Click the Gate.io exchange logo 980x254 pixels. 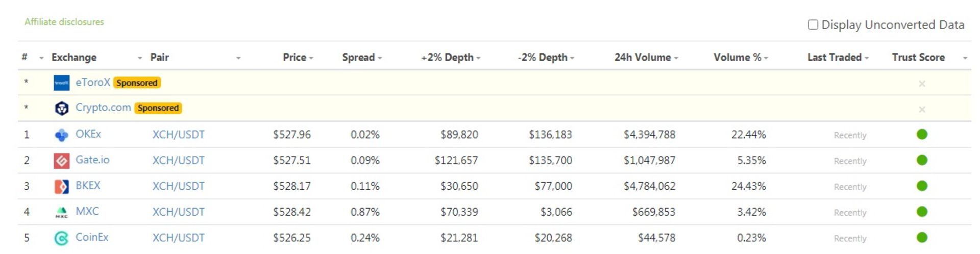[61, 161]
